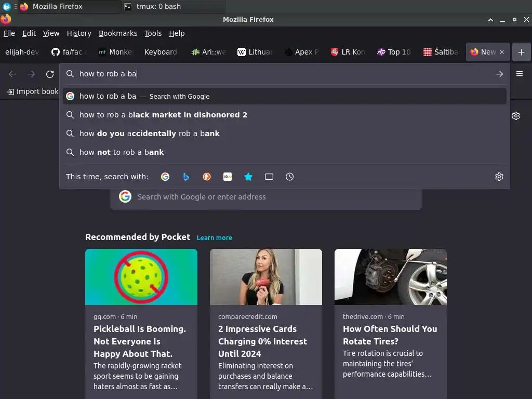This screenshot has width=532, height=399.
Task: Close the New Tab tab
Action: [502, 52]
